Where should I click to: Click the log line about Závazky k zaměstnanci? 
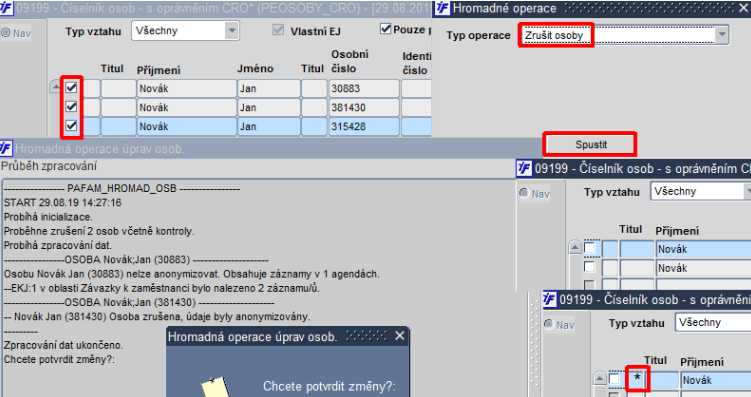click(161, 288)
